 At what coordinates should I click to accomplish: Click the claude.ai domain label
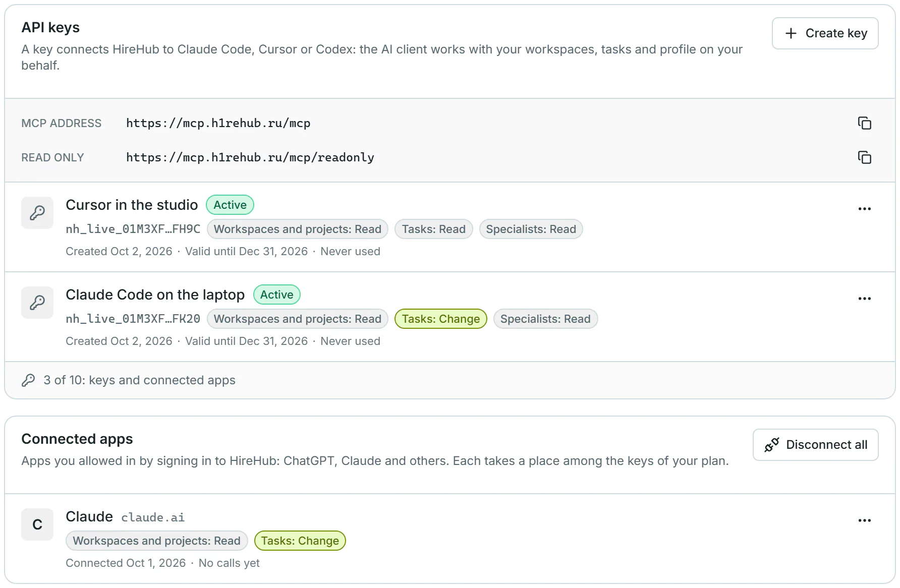click(x=153, y=517)
